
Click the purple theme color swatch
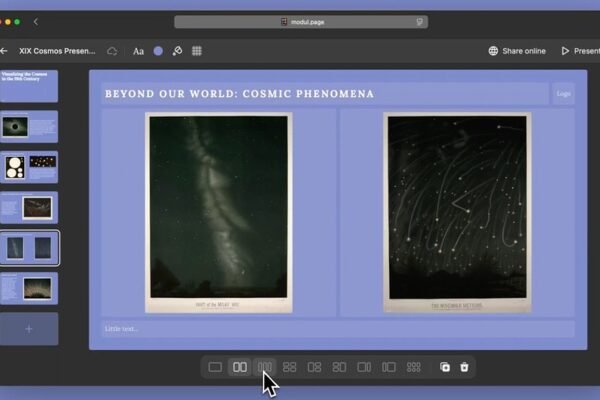(158, 51)
